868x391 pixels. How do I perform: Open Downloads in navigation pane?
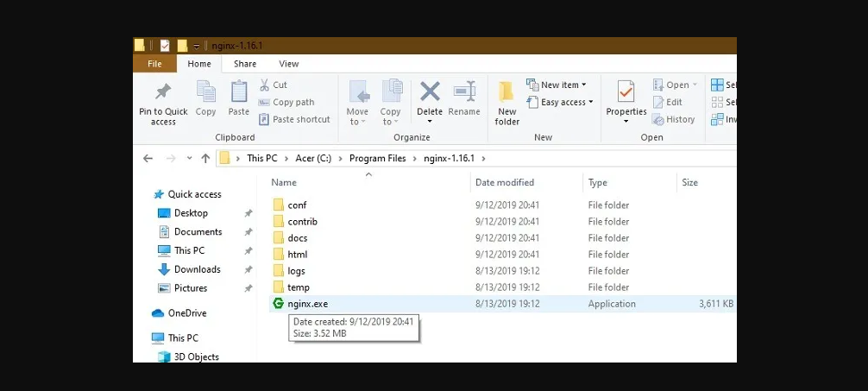point(197,269)
